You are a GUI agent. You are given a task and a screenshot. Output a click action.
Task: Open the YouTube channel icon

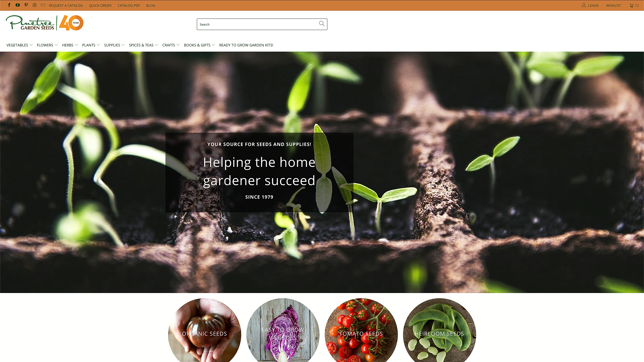[x=17, y=5]
